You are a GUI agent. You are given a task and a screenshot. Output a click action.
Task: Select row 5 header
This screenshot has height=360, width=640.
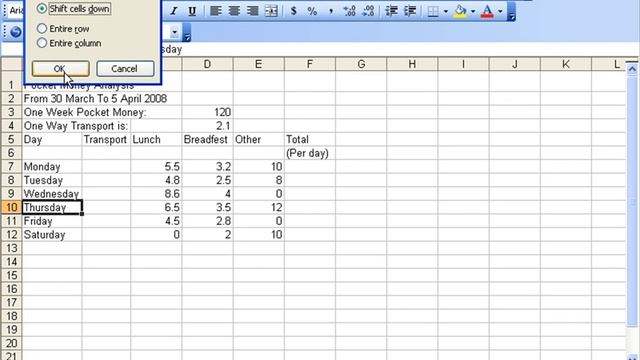click(11, 140)
